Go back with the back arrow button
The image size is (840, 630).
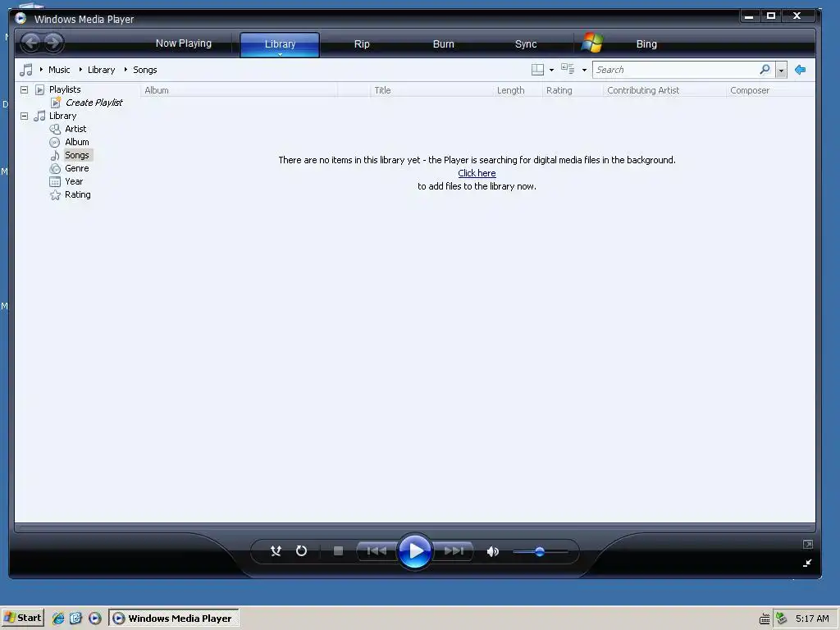point(31,43)
